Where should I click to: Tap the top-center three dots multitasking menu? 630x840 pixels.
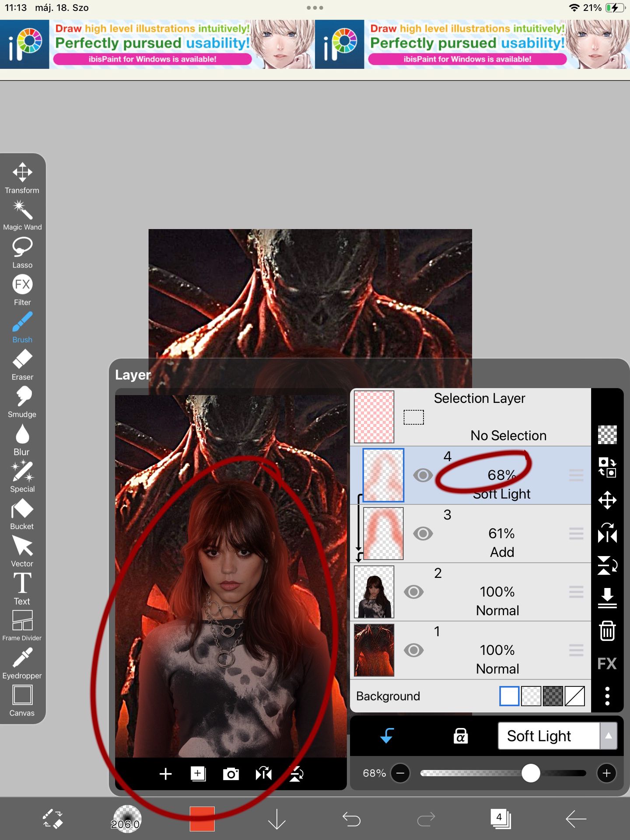coord(315,8)
